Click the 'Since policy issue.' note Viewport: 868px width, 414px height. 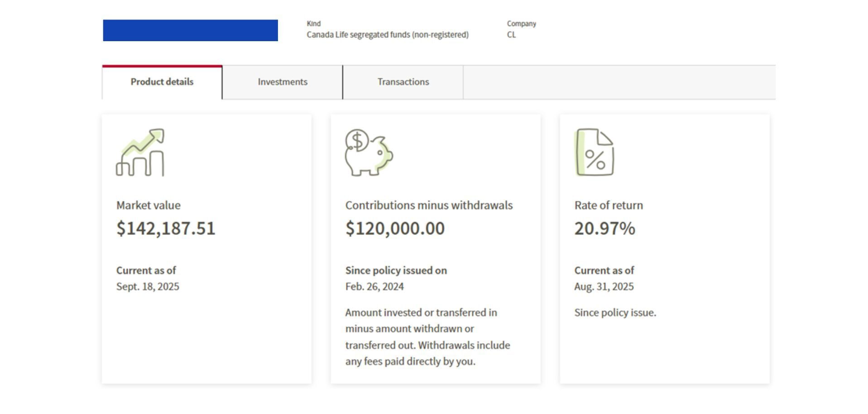(615, 313)
